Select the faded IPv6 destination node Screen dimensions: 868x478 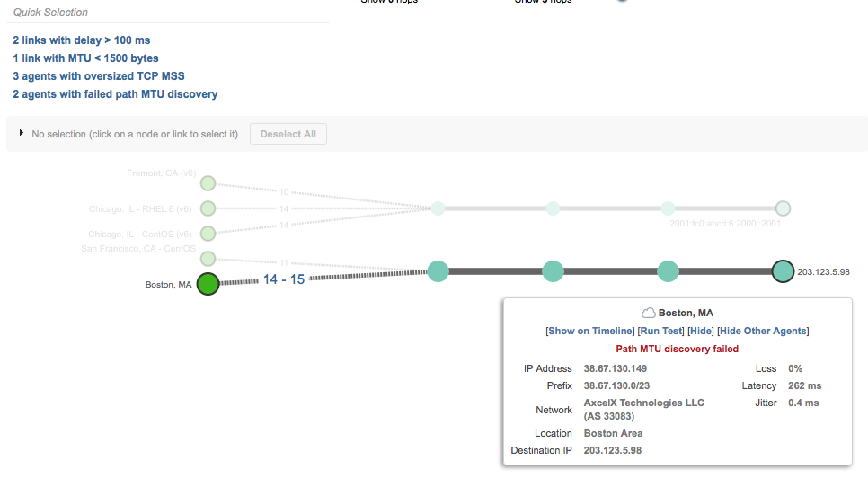(783, 208)
